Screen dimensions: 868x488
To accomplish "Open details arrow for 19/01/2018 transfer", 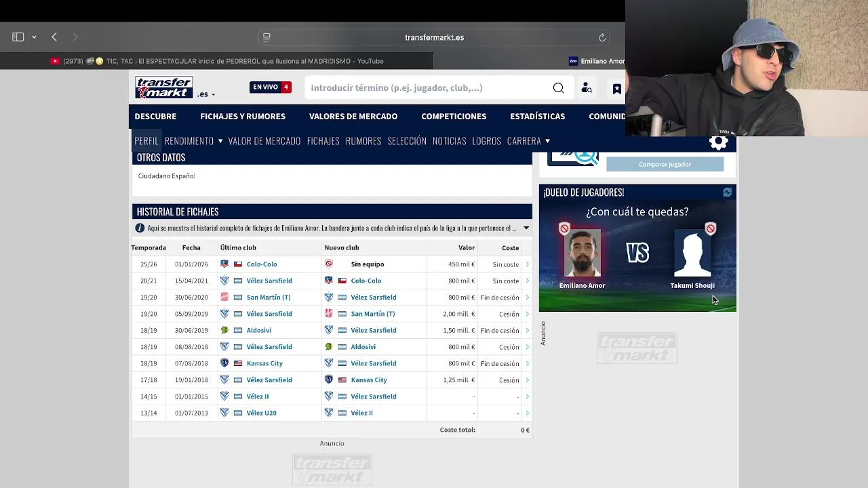I will pos(527,380).
